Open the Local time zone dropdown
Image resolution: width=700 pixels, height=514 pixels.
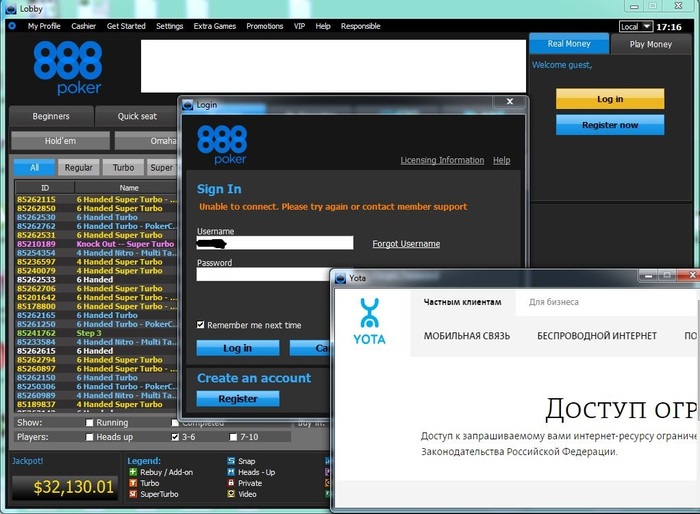pyautogui.click(x=636, y=27)
